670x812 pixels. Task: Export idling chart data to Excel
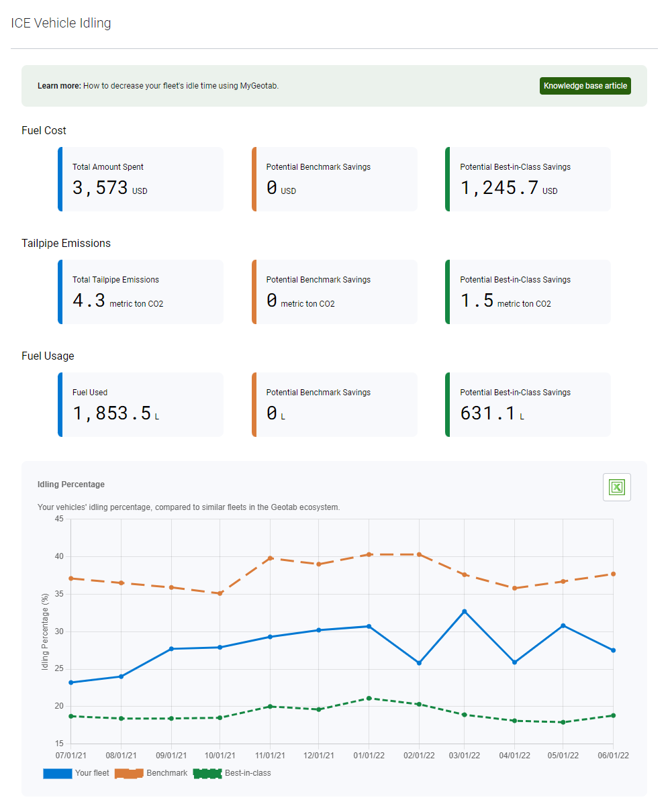(616, 487)
